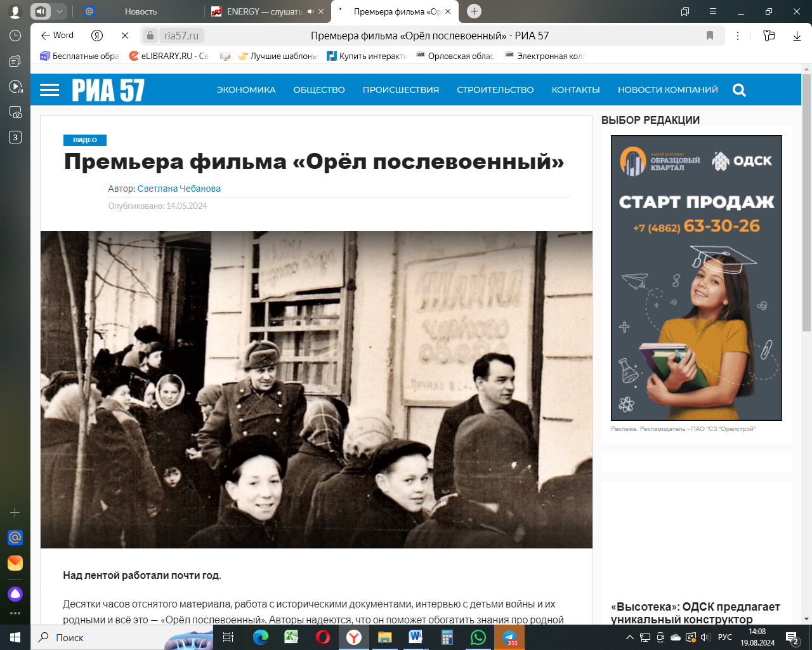812x650 pixels.
Task: Open the eLIBRARY.RU bookmark
Action: click(169, 56)
